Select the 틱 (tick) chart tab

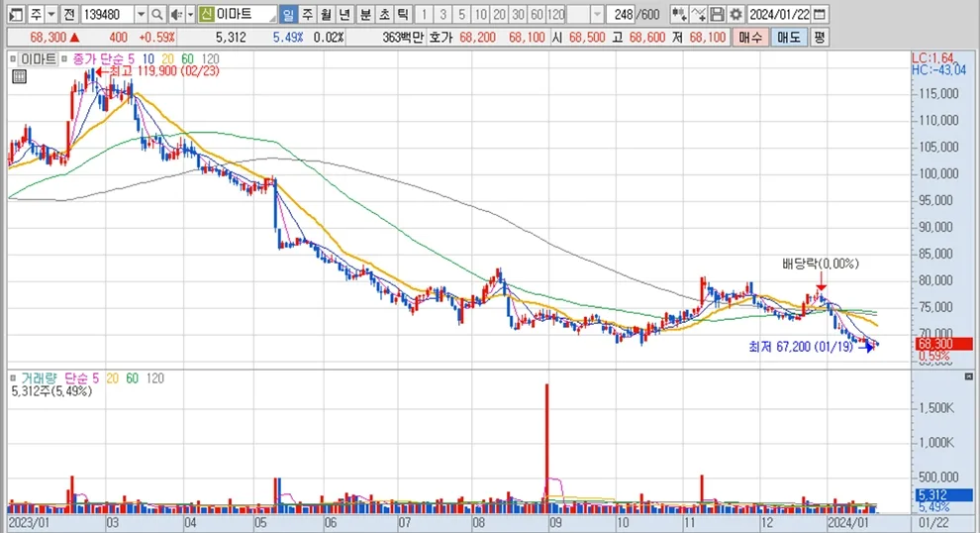(x=403, y=15)
